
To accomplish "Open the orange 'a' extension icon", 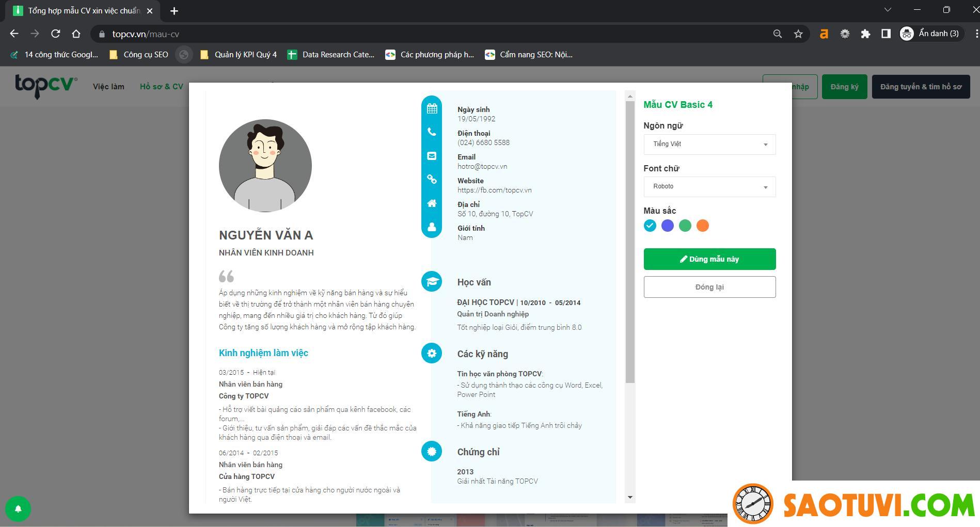I will click(x=824, y=34).
